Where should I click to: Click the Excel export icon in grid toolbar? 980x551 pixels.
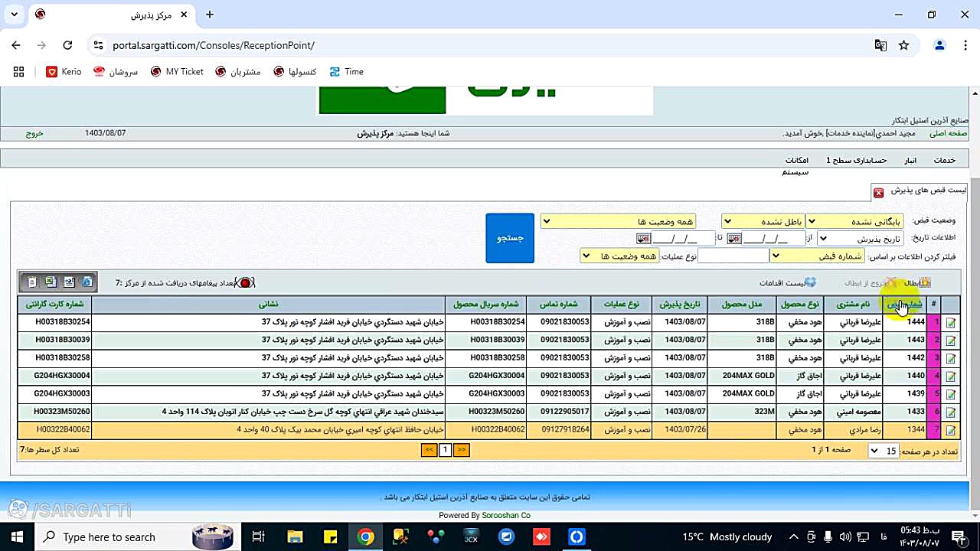(x=50, y=282)
